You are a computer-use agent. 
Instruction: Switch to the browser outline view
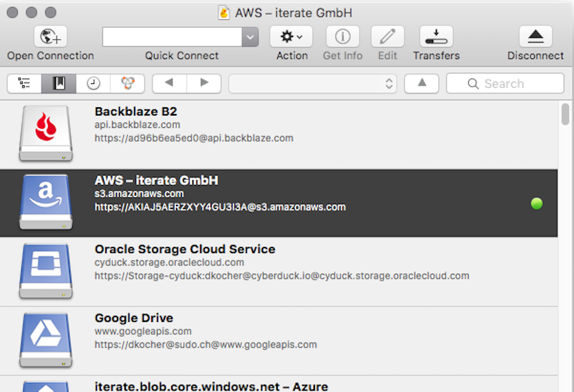pyautogui.click(x=24, y=83)
